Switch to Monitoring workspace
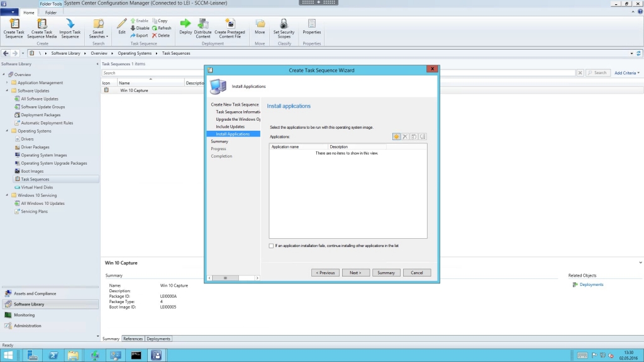This screenshot has width=644, height=362. coord(50,315)
